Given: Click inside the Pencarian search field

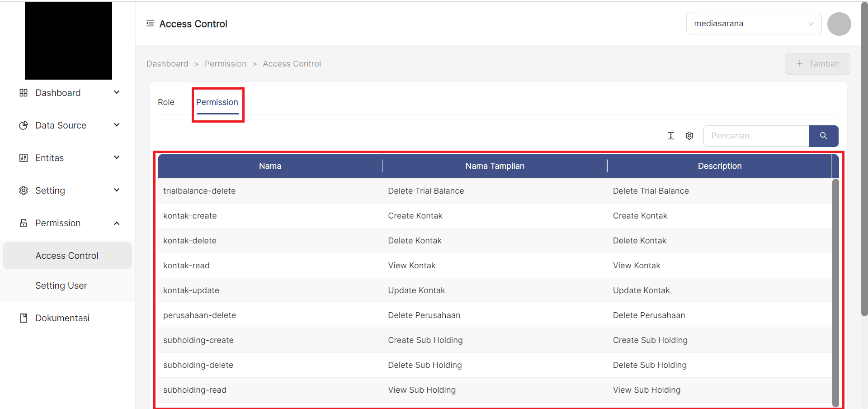Looking at the screenshot, I should coord(756,136).
